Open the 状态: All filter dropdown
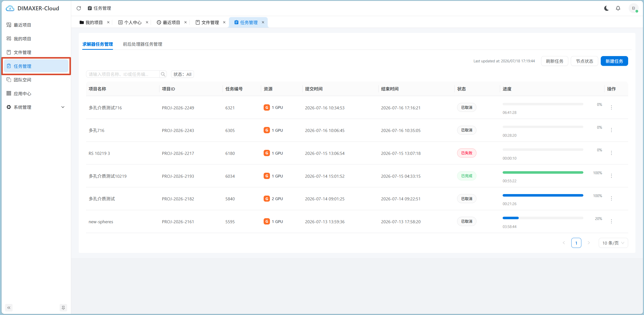This screenshot has height=315, width=644. [182, 74]
